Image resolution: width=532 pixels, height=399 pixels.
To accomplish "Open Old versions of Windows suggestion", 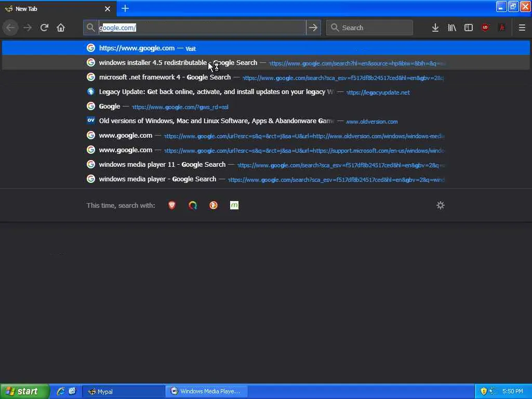I will [266, 121].
